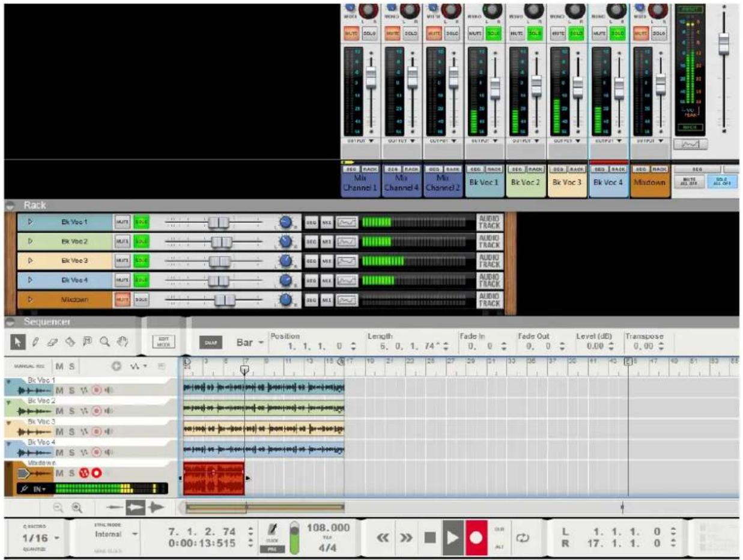Click the RACK button on Mixdown mixer channel
The height and width of the screenshot is (560, 743).
660,169
